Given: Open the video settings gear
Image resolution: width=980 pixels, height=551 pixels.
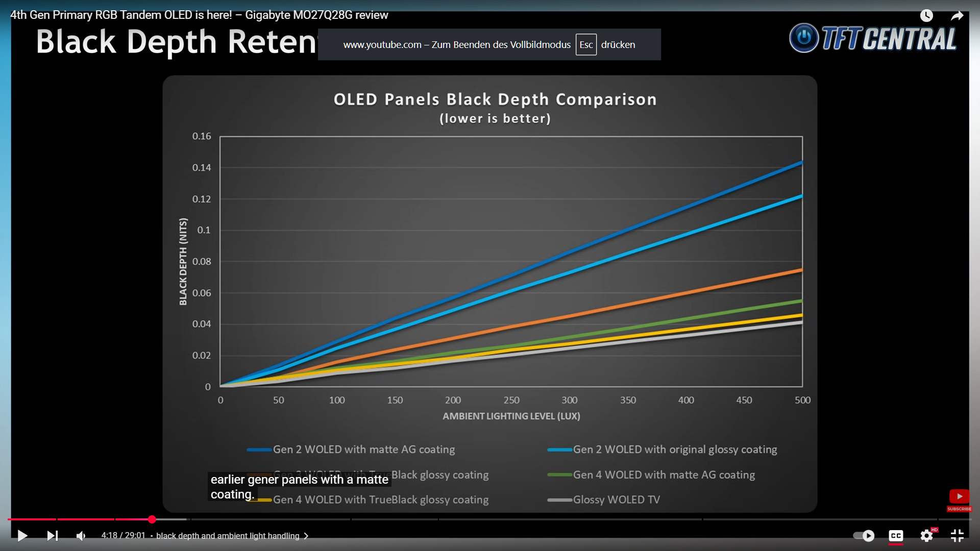Looking at the screenshot, I should (926, 536).
